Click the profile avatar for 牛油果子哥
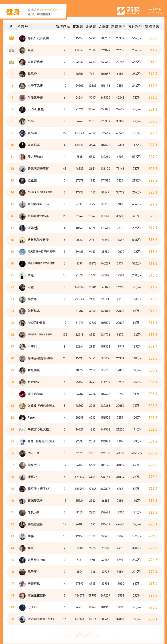The image size is (167, 644). 22,97
